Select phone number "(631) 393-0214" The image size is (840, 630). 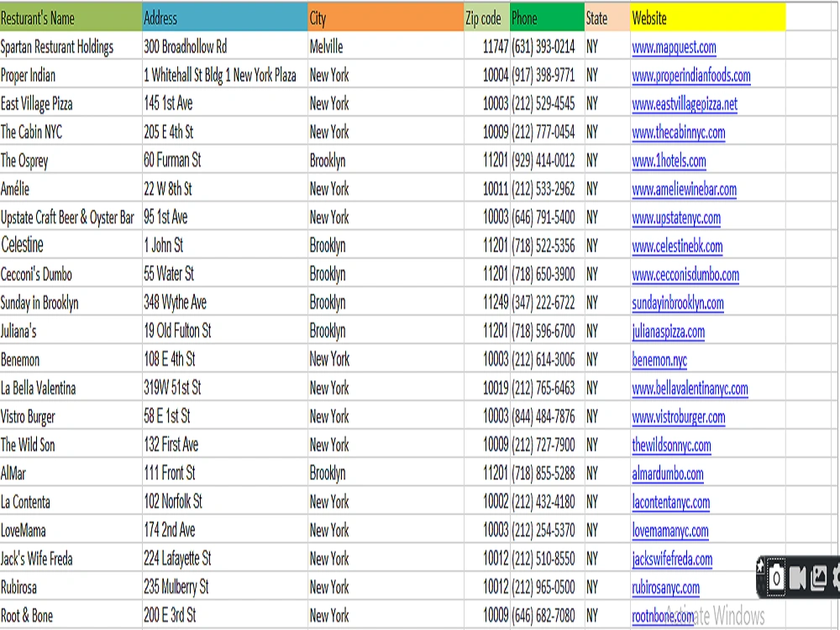click(x=547, y=46)
